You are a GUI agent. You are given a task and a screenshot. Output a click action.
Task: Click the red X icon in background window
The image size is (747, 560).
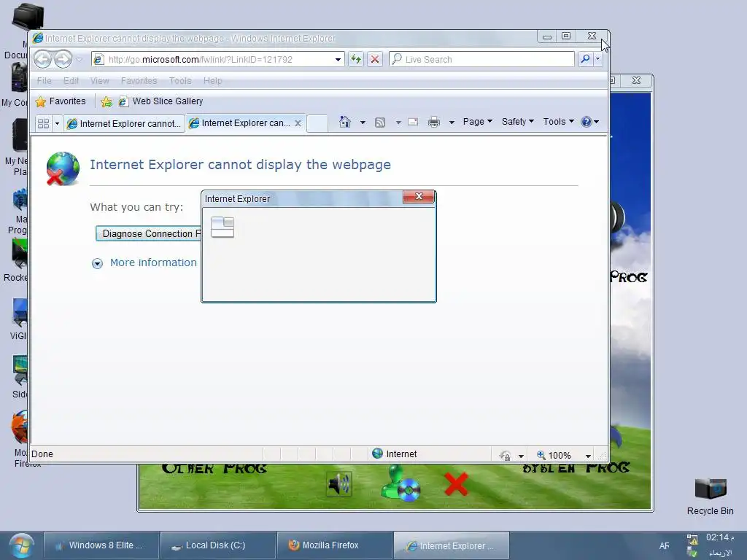(456, 484)
